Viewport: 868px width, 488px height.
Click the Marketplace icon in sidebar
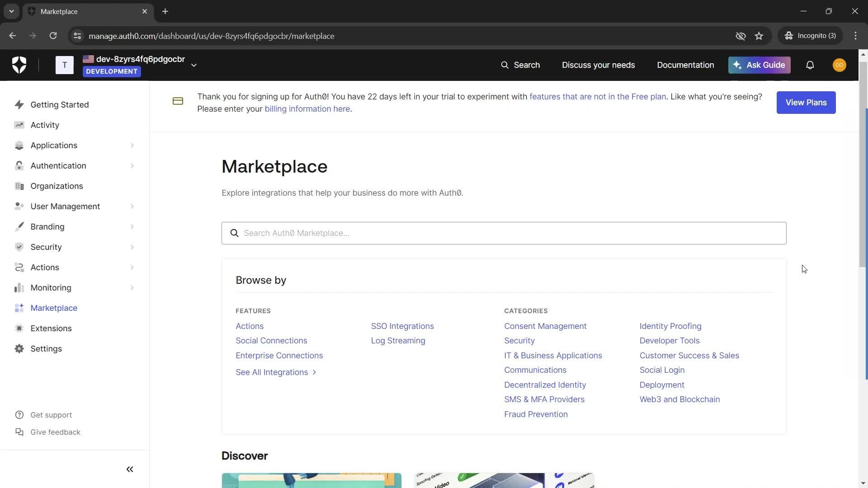(19, 308)
